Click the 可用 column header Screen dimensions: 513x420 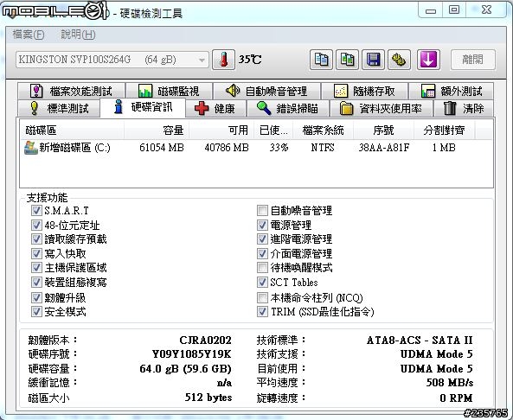[221, 130]
